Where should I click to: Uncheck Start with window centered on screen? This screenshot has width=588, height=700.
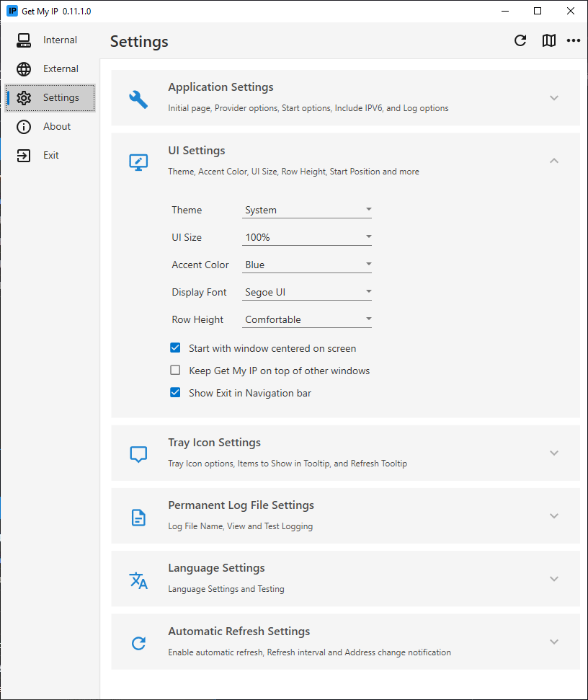click(x=175, y=347)
